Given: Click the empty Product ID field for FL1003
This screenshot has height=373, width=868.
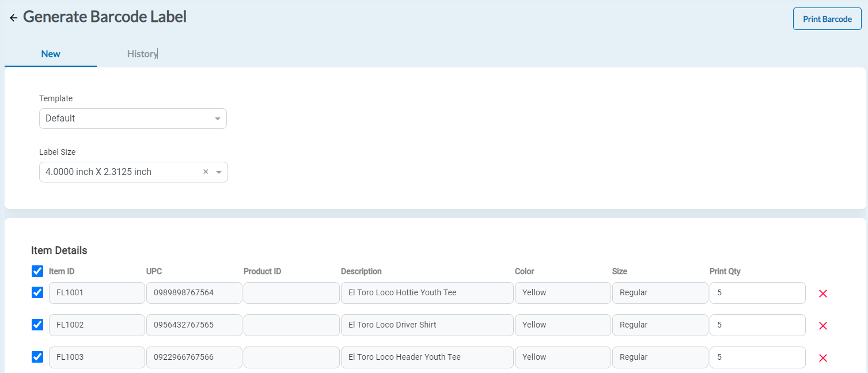Looking at the screenshot, I should pos(291,357).
